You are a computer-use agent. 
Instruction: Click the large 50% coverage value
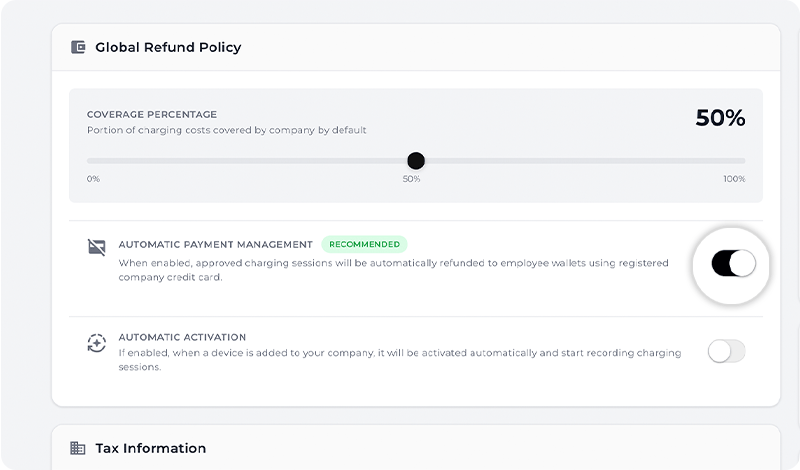[x=720, y=118]
